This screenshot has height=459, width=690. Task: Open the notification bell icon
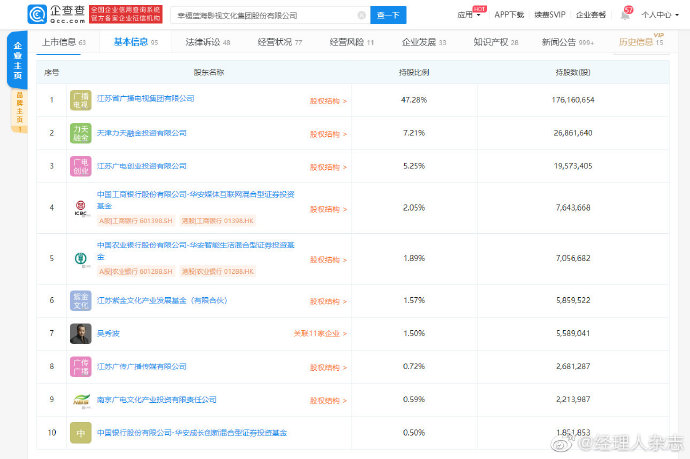(625, 15)
